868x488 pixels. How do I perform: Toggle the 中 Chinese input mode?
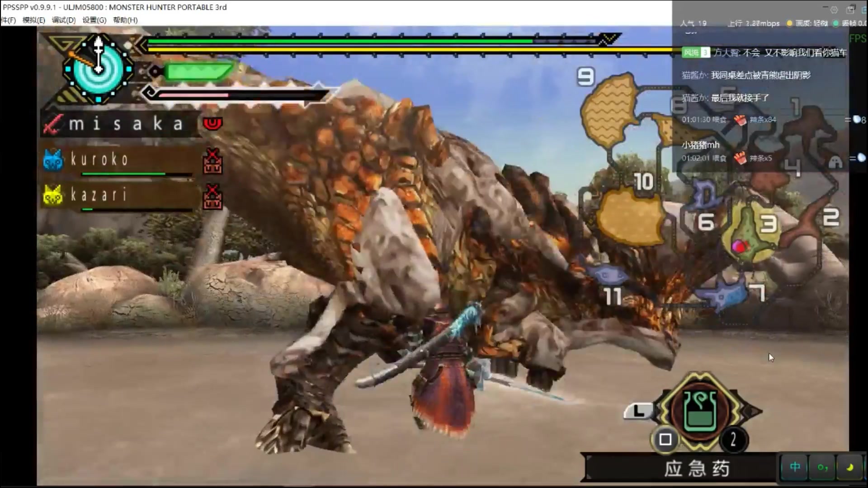(x=795, y=467)
